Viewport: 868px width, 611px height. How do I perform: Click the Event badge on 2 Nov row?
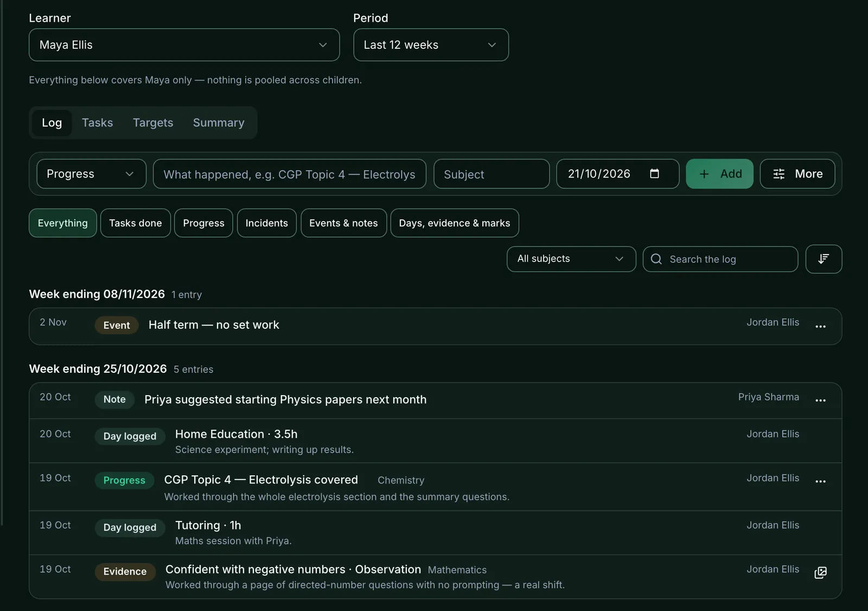click(117, 325)
